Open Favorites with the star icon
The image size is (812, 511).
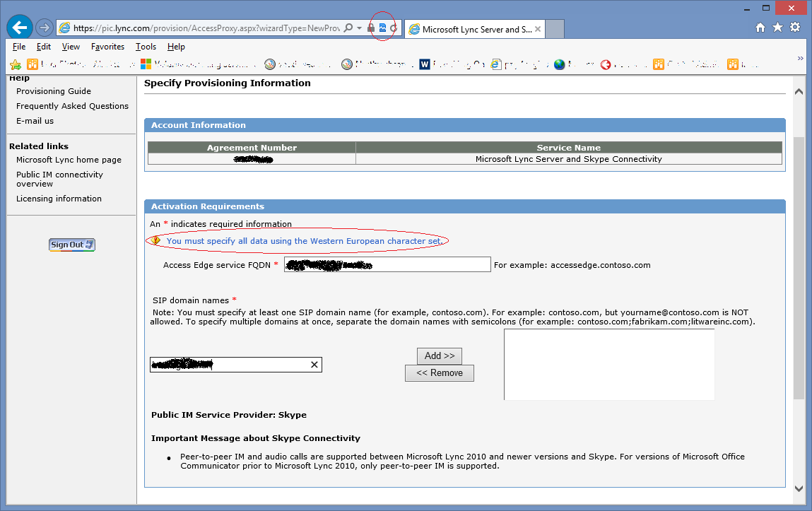778,28
